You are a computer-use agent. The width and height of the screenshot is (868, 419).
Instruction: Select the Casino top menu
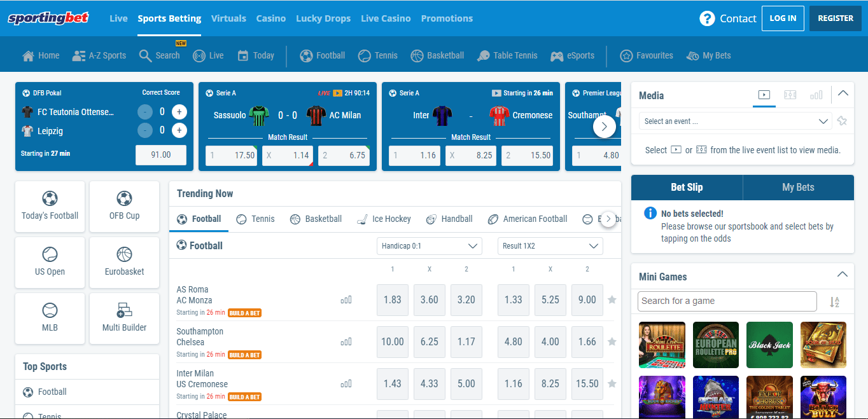click(x=271, y=18)
